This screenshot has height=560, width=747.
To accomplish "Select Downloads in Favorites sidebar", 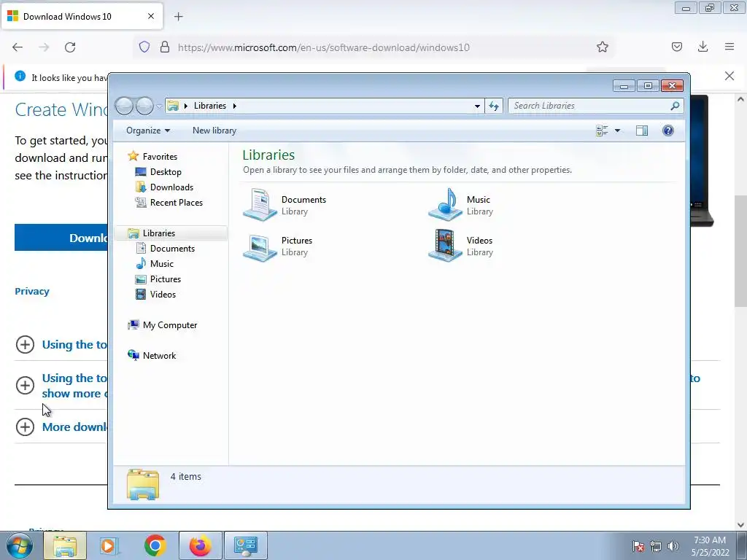I will tap(171, 187).
